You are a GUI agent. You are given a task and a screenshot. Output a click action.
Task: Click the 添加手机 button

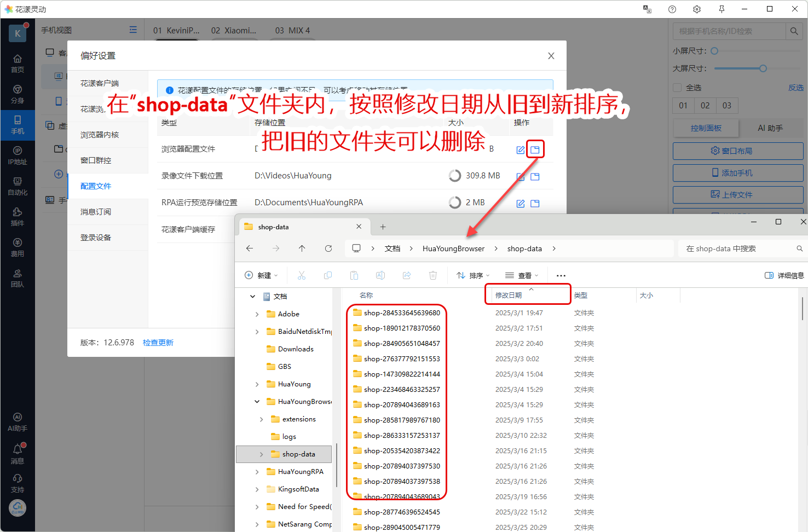[737, 173]
